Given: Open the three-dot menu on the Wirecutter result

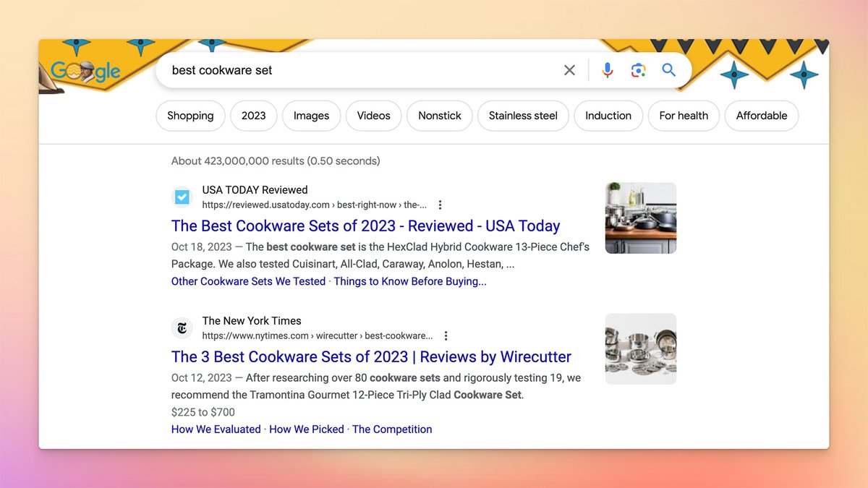Looking at the screenshot, I should (x=446, y=335).
